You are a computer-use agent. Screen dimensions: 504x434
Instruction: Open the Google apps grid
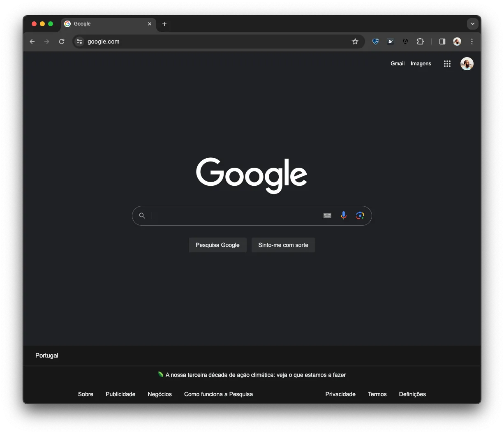(447, 64)
